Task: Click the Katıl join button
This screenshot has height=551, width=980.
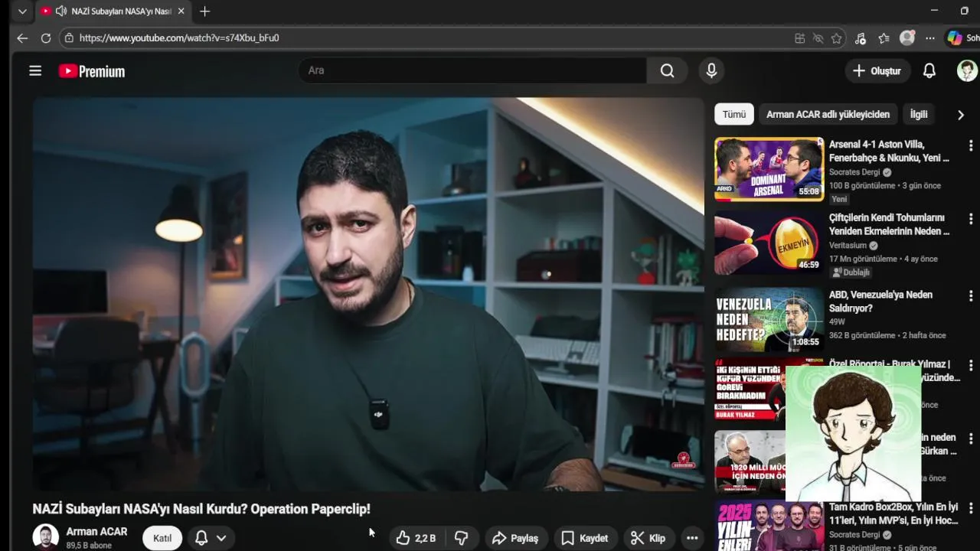Action: click(x=162, y=538)
